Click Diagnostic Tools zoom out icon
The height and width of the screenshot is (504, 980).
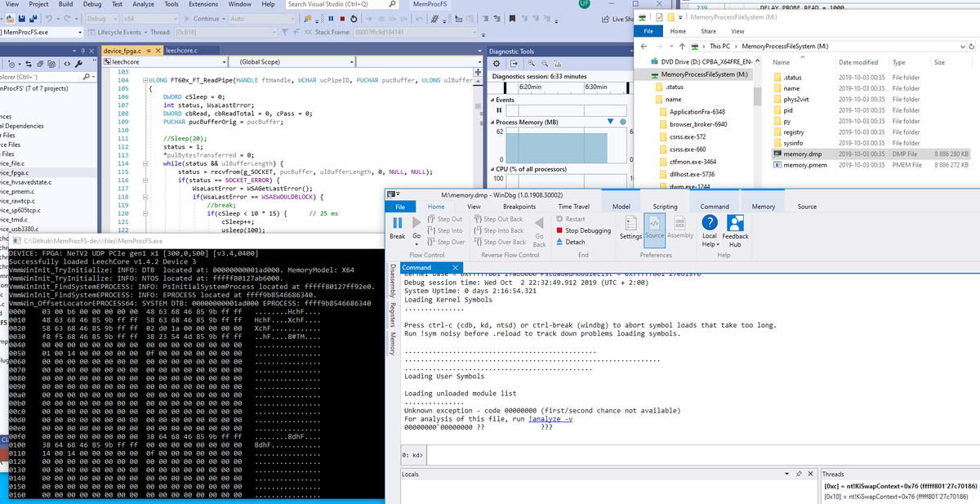(545, 63)
